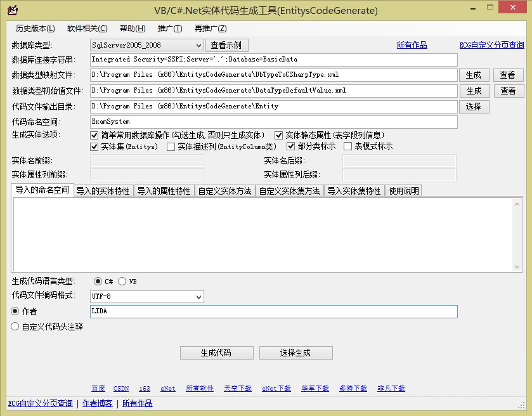Click the app icon in title bar

pyautogui.click(x=11, y=11)
